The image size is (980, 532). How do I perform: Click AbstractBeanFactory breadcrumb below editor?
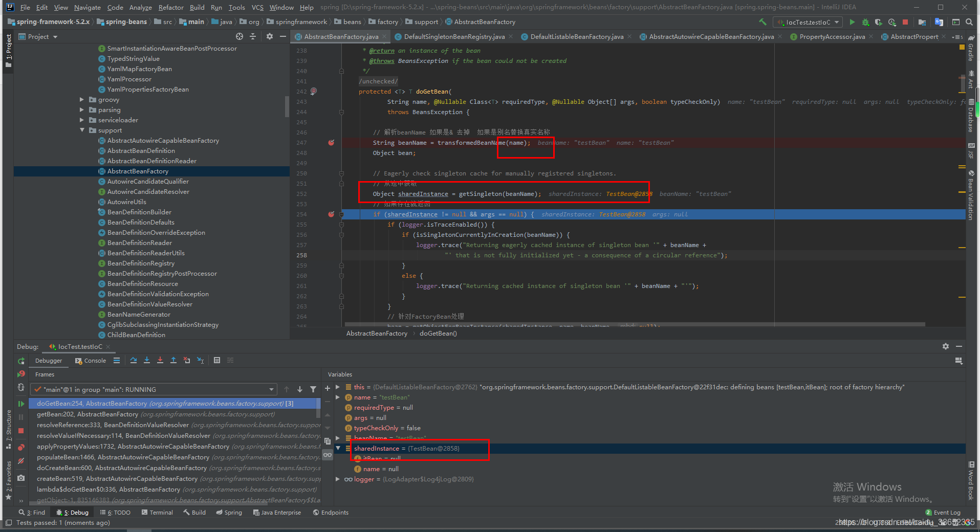tap(377, 334)
